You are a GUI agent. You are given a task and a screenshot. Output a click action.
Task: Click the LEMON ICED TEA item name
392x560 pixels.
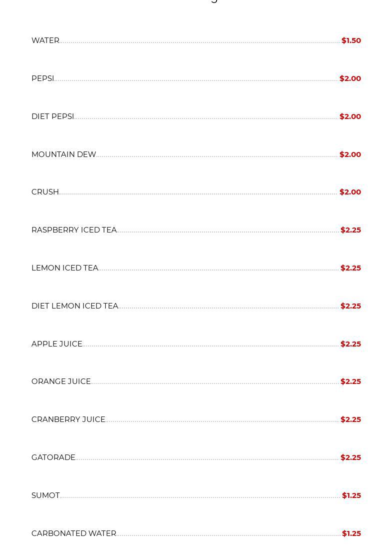(x=64, y=268)
